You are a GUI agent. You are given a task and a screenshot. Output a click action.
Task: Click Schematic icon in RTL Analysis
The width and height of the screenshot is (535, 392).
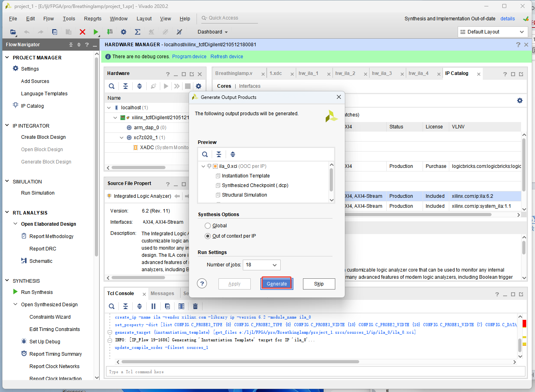coord(24,261)
